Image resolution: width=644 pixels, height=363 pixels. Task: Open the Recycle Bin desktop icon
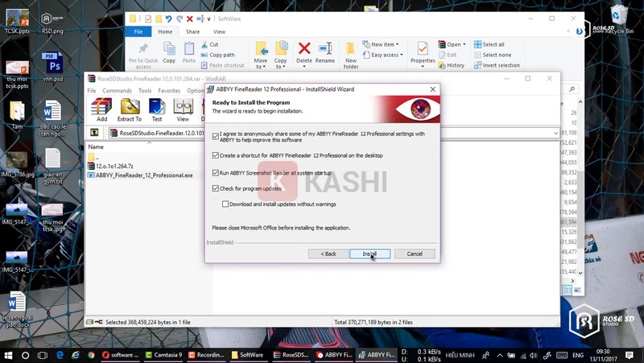click(x=618, y=16)
